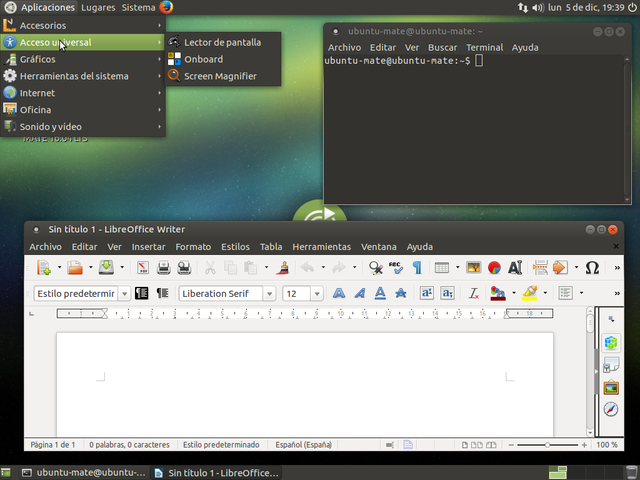640x480 pixels.
Task: Click the new style icon
Action: click(x=162, y=293)
